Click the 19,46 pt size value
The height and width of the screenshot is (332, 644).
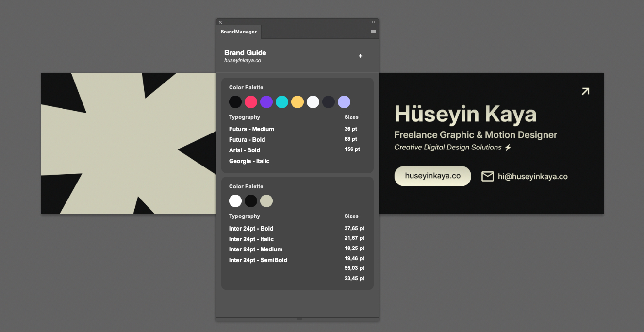[354, 259]
